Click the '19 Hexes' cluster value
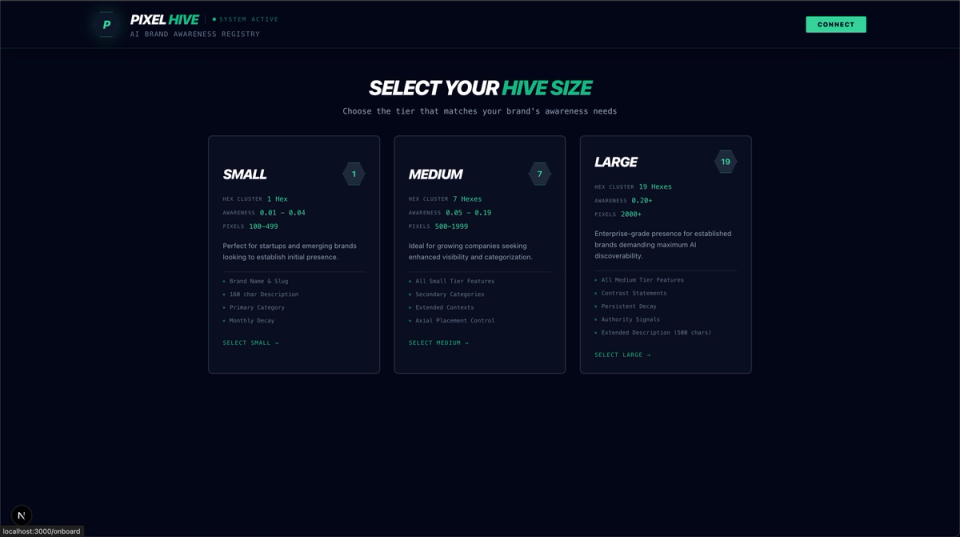This screenshot has width=960, height=537. [655, 187]
